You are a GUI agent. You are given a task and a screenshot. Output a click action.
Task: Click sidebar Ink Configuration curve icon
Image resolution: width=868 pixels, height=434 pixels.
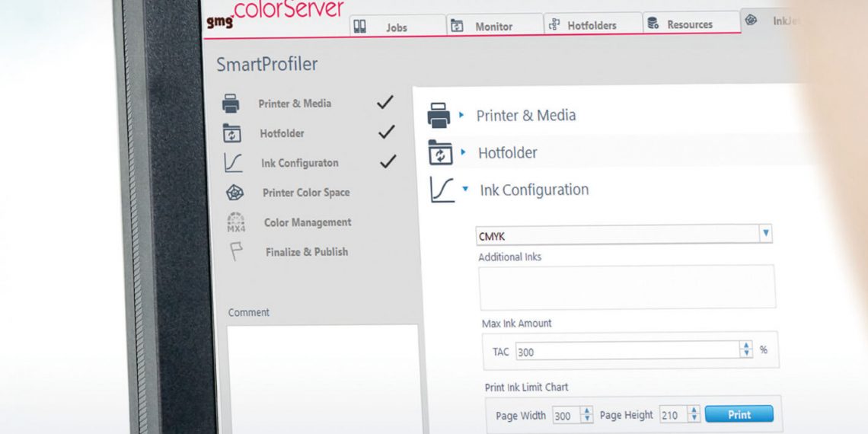232,163
